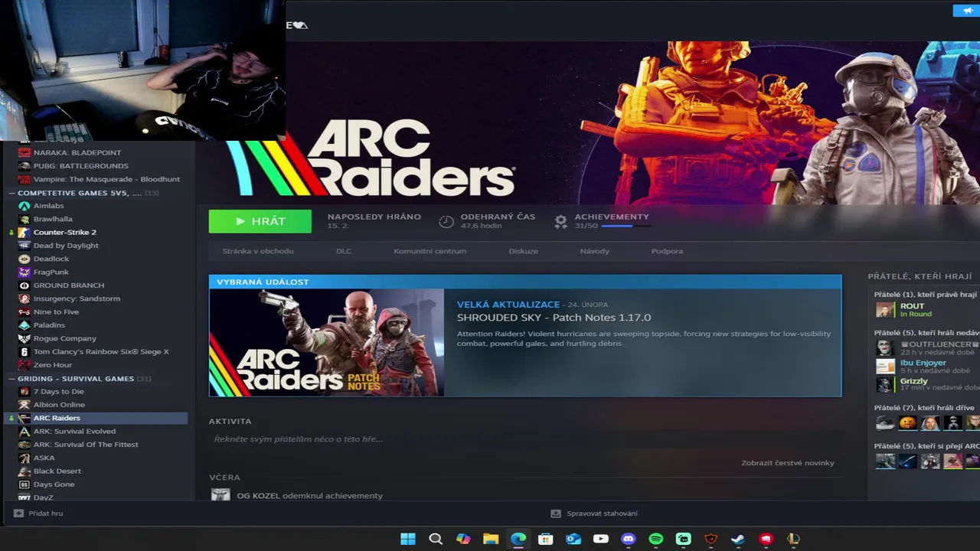Viewport: 980px width, 551px height.
Task: Open League of Legends from the taskbar
Action: click(793, 539)
